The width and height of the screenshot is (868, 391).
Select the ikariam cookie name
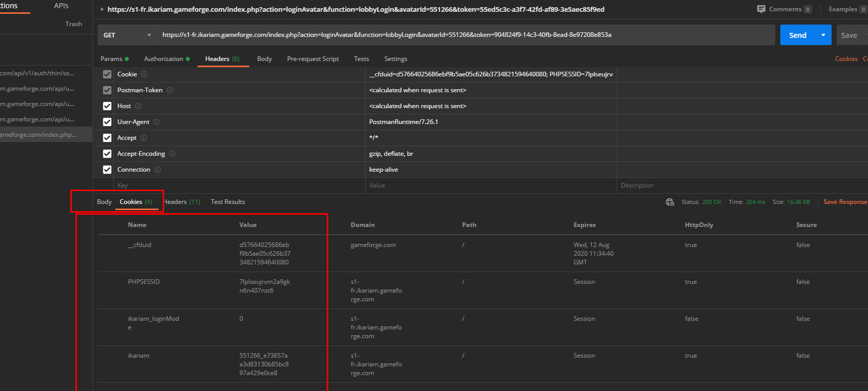coord(139,356)
